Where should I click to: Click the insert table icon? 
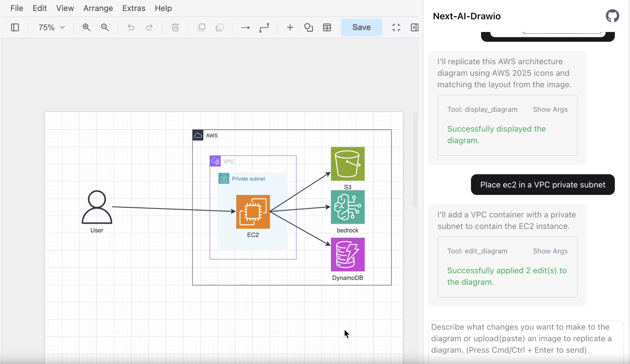[x=327, y=27]
